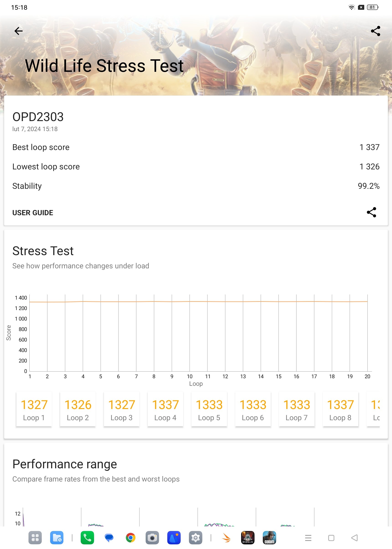Screen dimensions: 392x549
Task: Select the Loop 6 score card
Action: click(x=253, y=409)
